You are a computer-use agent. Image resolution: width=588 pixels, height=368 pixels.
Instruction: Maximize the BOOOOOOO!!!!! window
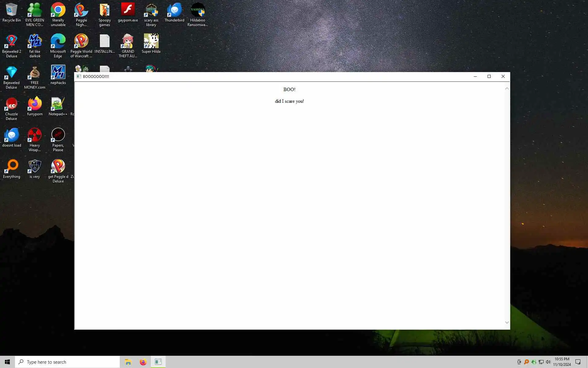tap(489, 76)
